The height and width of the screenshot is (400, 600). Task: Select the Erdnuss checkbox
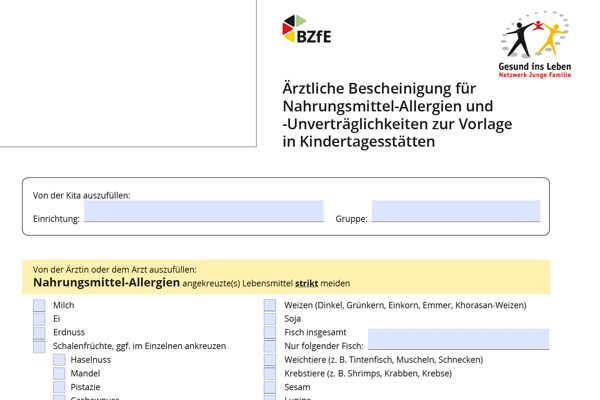pyautogui.click(x=39, y=332)
